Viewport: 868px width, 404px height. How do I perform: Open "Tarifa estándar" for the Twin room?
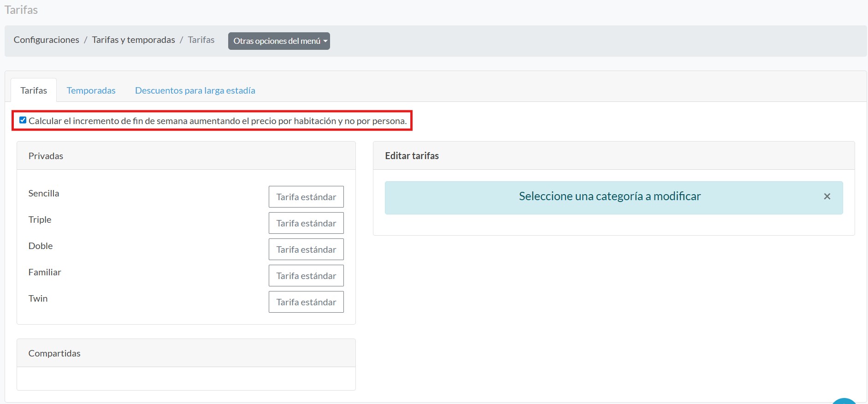[306, 302]
